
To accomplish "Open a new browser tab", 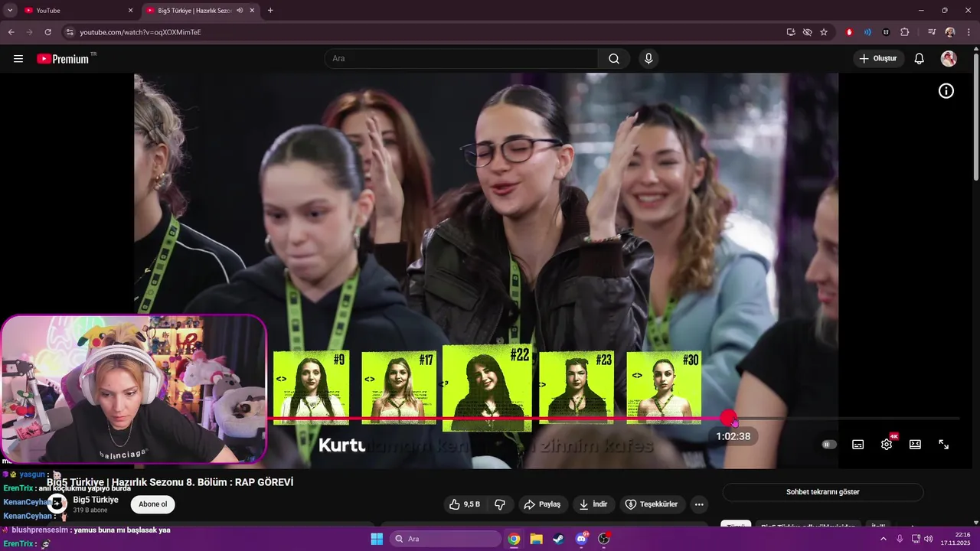I will (270, 11).
